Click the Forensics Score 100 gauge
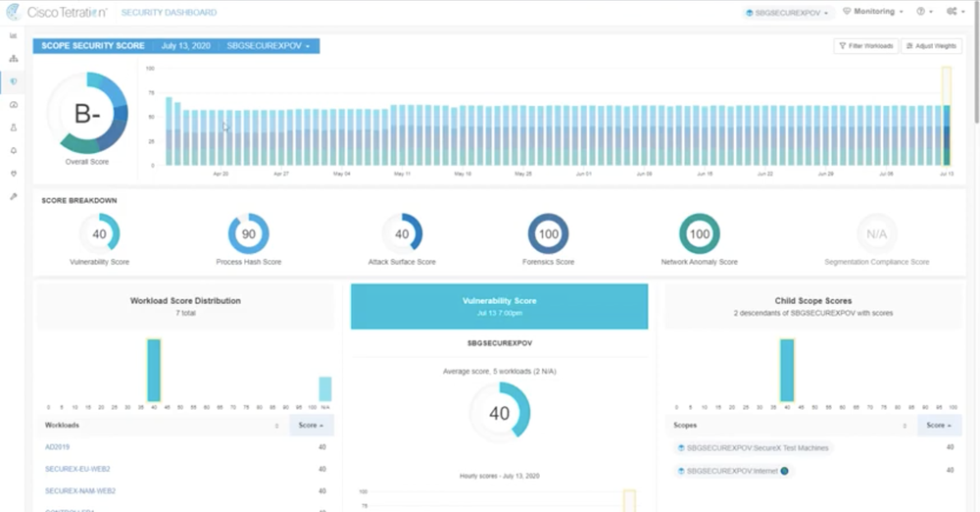The width and height of the screenshot is (980, 512). (x=548, y=233)
